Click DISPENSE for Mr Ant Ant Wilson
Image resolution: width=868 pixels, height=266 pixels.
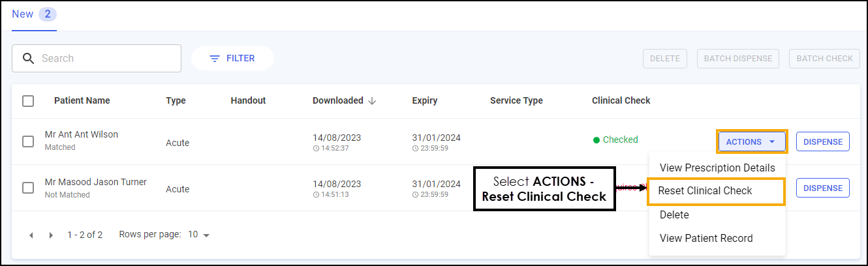pos(822,141)
